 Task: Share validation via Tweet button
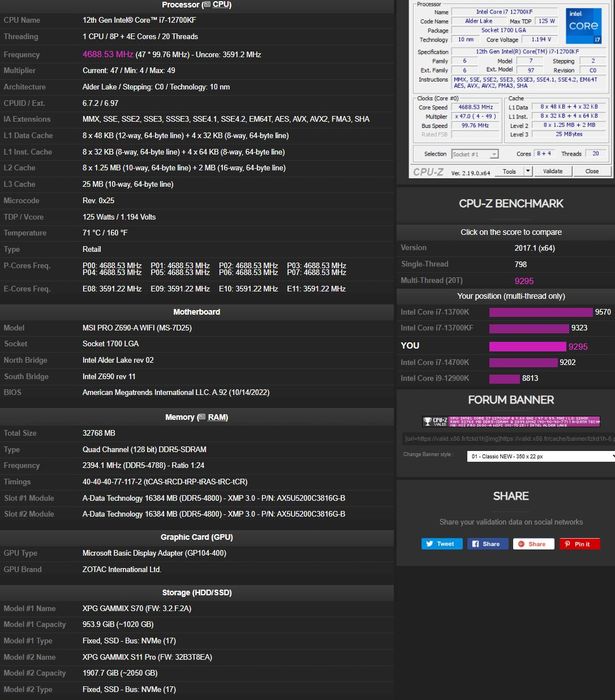tap(442, 544)
